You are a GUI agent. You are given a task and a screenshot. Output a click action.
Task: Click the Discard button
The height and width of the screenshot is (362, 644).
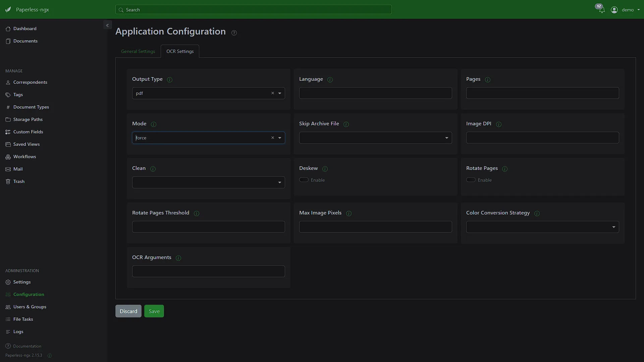click(128, 311)
